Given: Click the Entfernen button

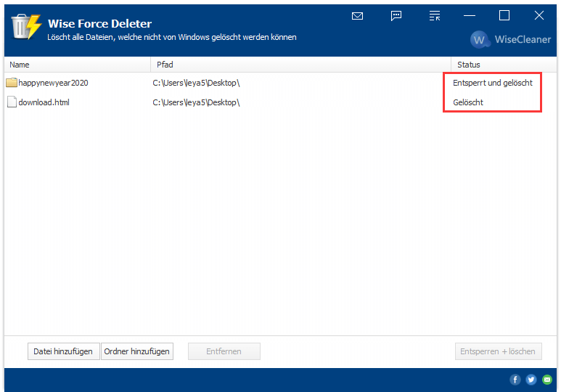Looking at the screenshot, I should [224, 351].
